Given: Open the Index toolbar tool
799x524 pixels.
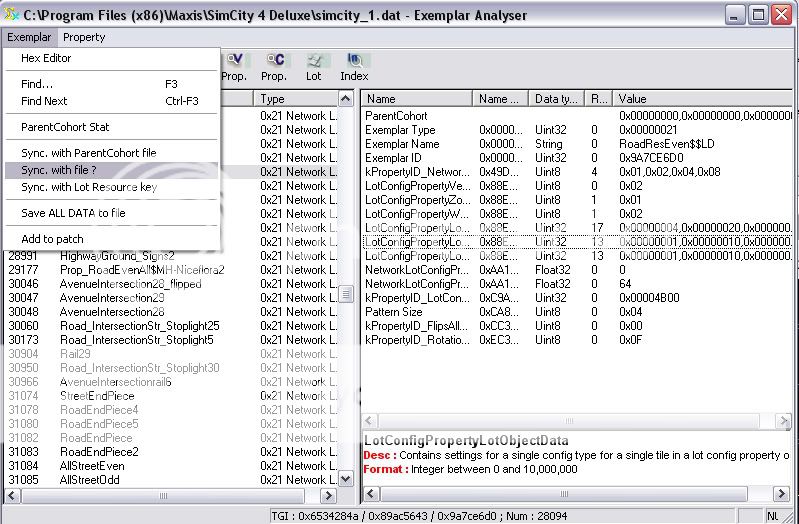Looking at the screenshot, I should pyautogui.click(x=354, y=66).
